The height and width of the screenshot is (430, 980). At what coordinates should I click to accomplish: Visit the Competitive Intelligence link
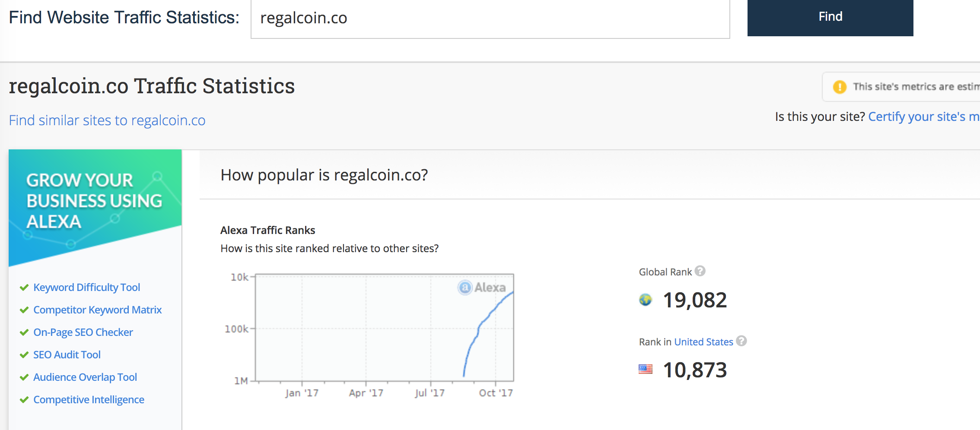[x=89, y=400]
